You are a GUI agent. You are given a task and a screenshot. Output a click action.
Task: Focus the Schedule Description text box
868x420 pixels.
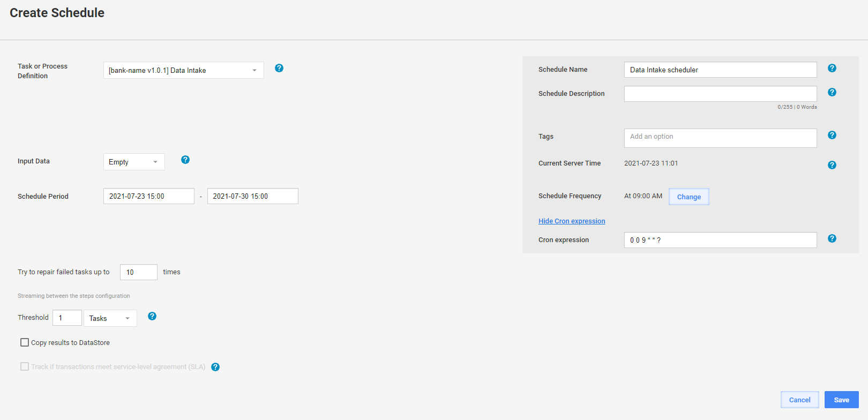click(721, 94)
